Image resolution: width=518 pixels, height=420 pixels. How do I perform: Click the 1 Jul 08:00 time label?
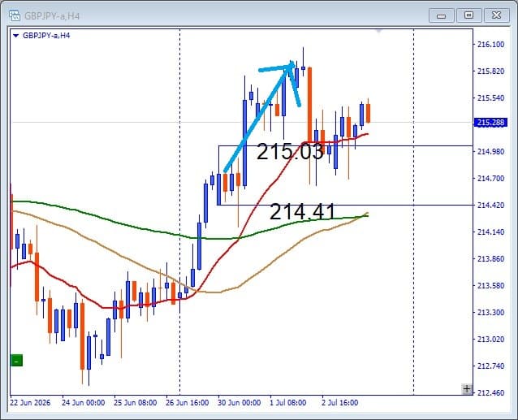[287, 403]
